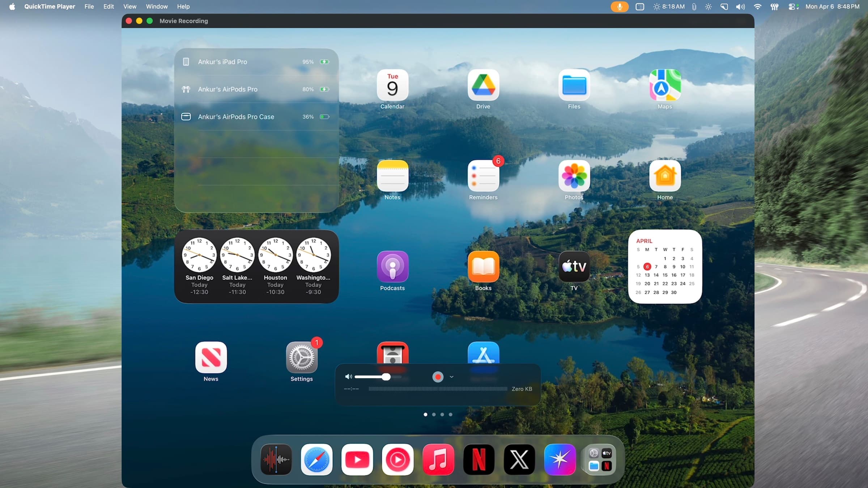Open the recording options dropdown chevron

tap(451, 377)
